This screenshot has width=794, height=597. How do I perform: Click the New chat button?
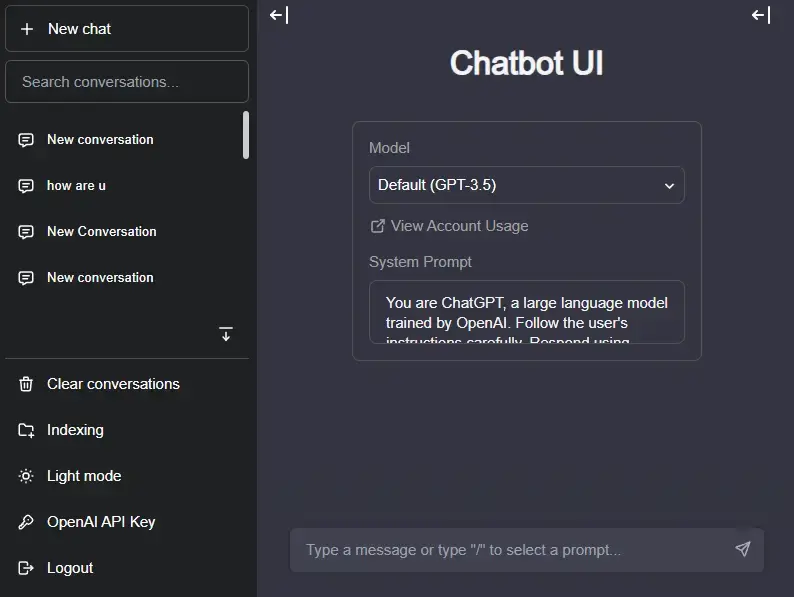point(127,29)
